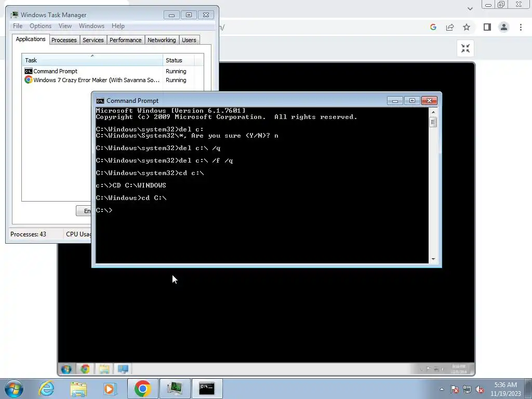The height and width of the screenshot is (399, 532).
Task: Click inner VM folder taskbar icon
Action: [104, 369]
